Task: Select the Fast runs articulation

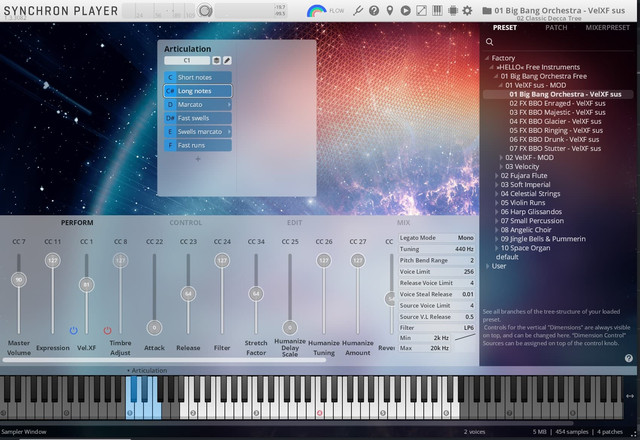Action: [x=198, y=145]
